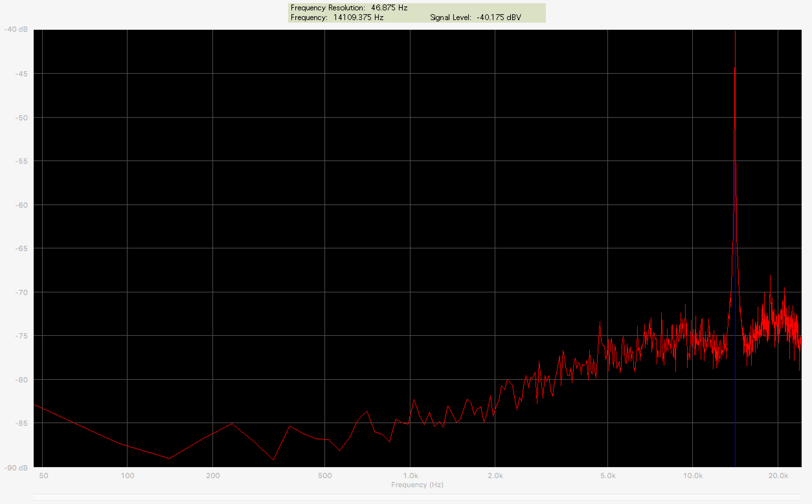Click the "Frequency Resolution: 46.875 Hz" readout
This screenshot has width=812, height=504.
pyautogui.click(x=349, y=8)
